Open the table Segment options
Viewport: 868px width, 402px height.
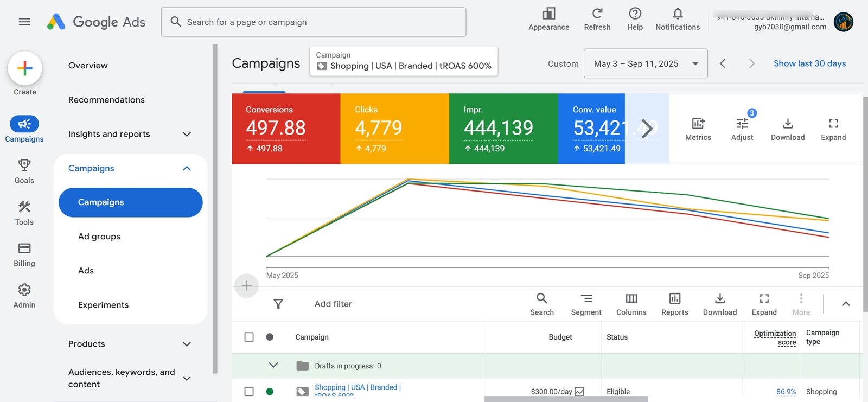pos(586,304)
